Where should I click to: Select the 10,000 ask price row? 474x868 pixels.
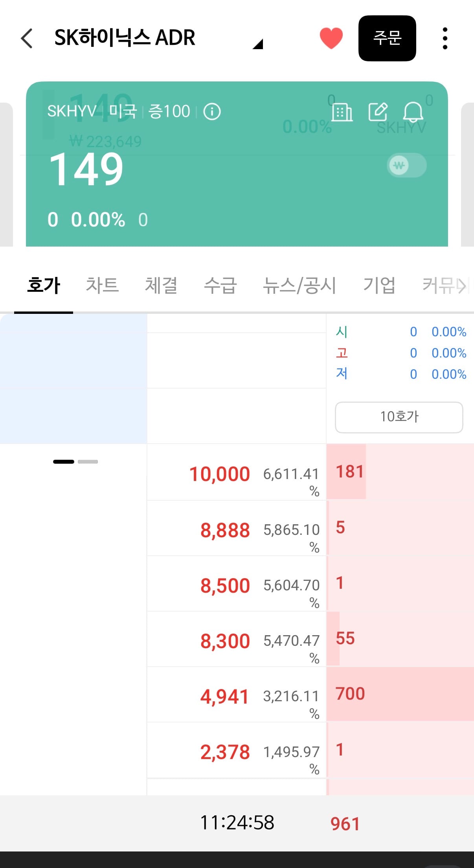click(x=237, y=472)
